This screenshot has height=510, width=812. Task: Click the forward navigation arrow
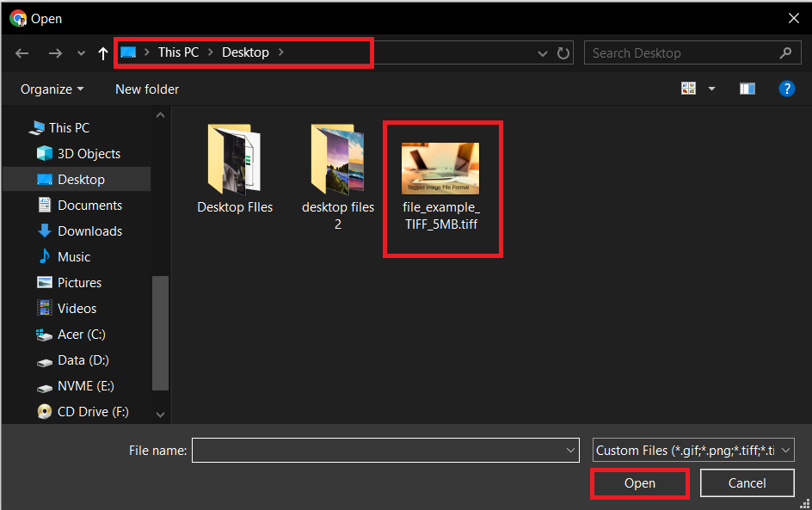54,52
